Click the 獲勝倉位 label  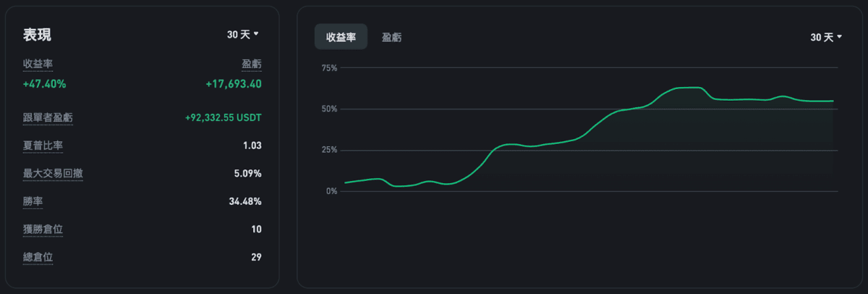click(x=43, y=229)
